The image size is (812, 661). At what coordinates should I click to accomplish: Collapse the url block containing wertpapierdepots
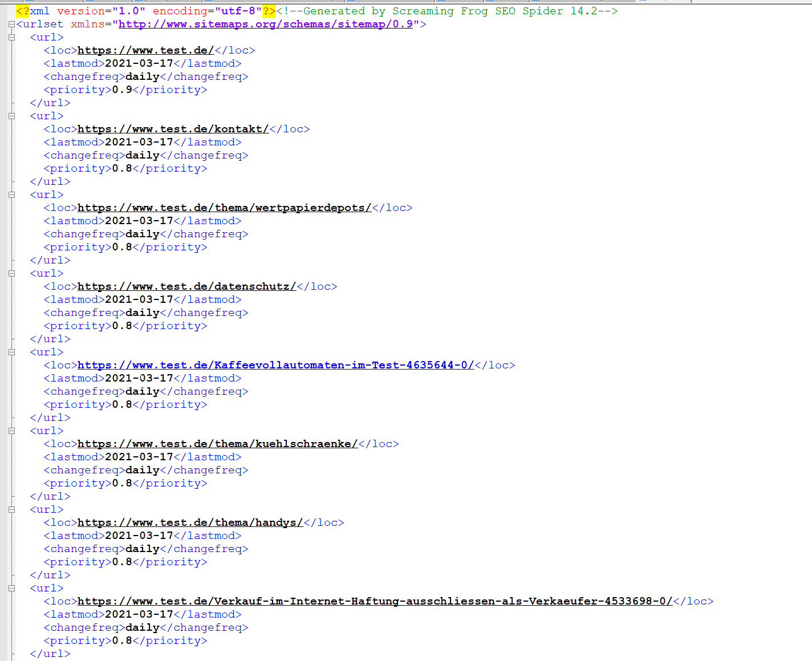point(11,195)
